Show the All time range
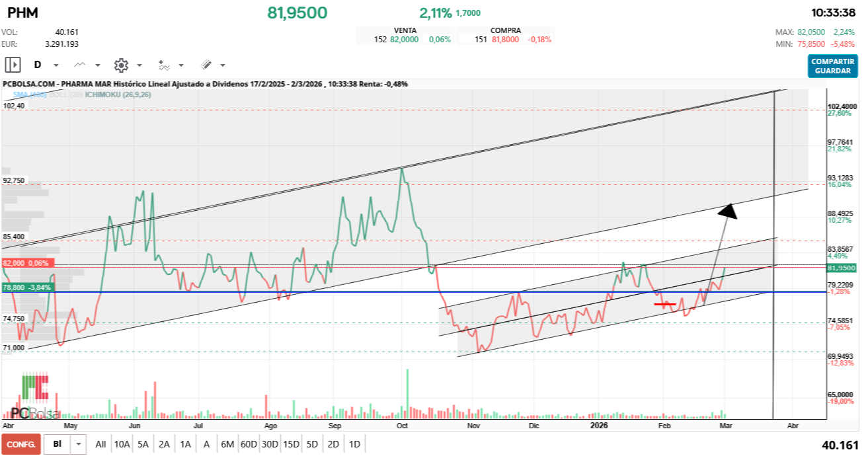The width and height of the screenshot is (868, 458). coord(100,444)
